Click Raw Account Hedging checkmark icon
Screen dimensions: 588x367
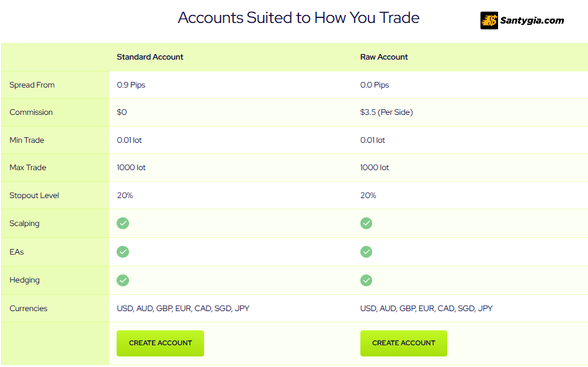coord(366,280)
